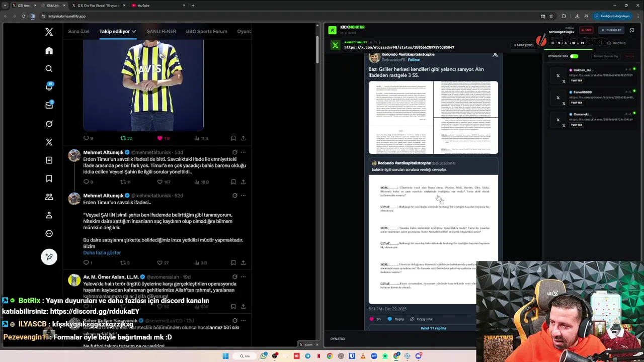Click Kimliğinizi doğrulayın profile button
644x362 pixels.
pos(612,16)
